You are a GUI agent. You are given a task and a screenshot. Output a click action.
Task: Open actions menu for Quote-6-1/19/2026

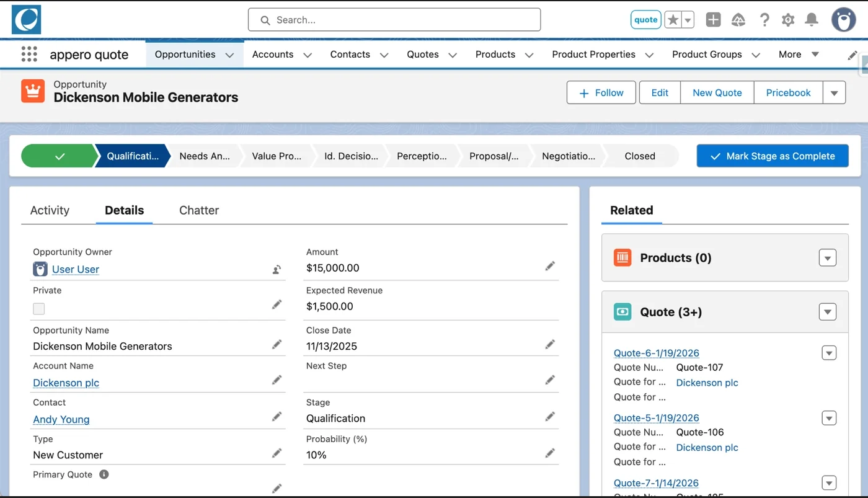coord(829,353)
